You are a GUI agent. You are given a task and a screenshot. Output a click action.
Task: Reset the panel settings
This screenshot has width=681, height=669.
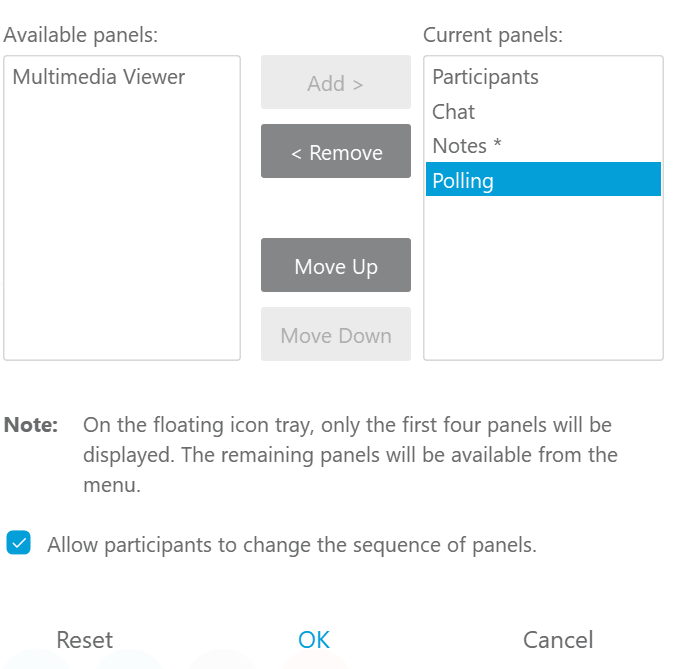pyautogui.click(x=85, y=640)
